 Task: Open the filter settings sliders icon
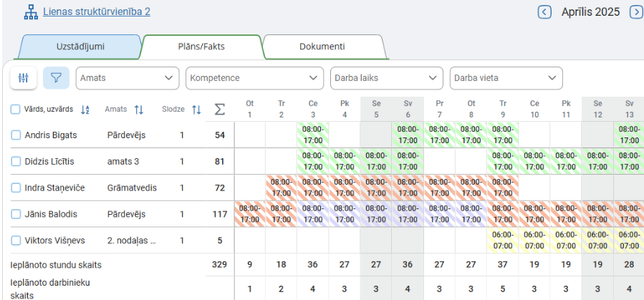pyautogui.click(x=24, y=77)
